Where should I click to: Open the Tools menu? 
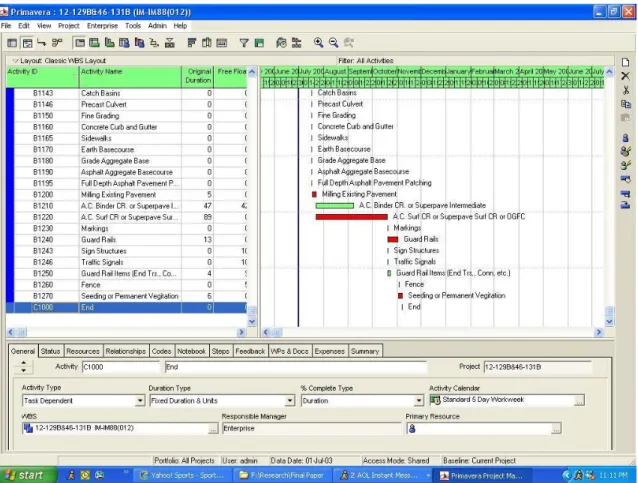(x=133, y=26)
